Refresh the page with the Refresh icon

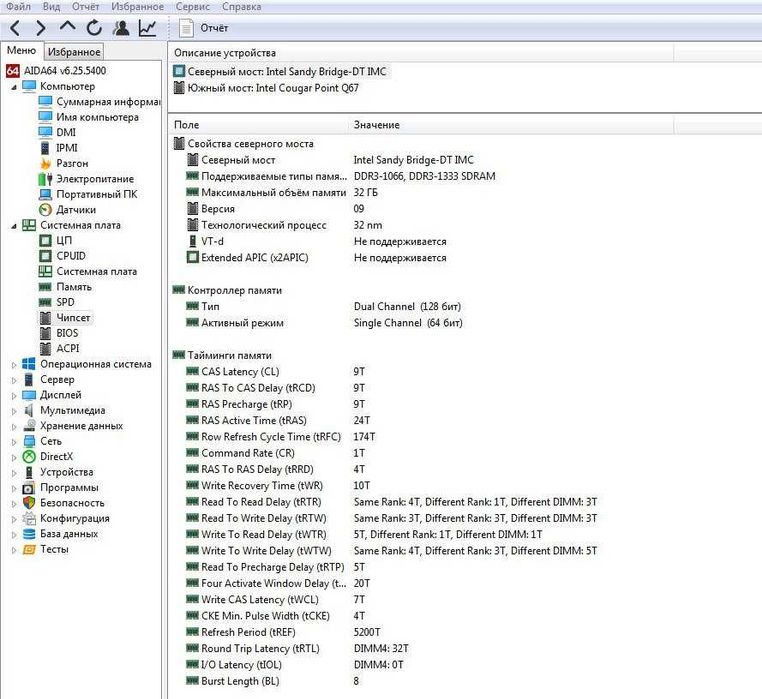point(94,28)
